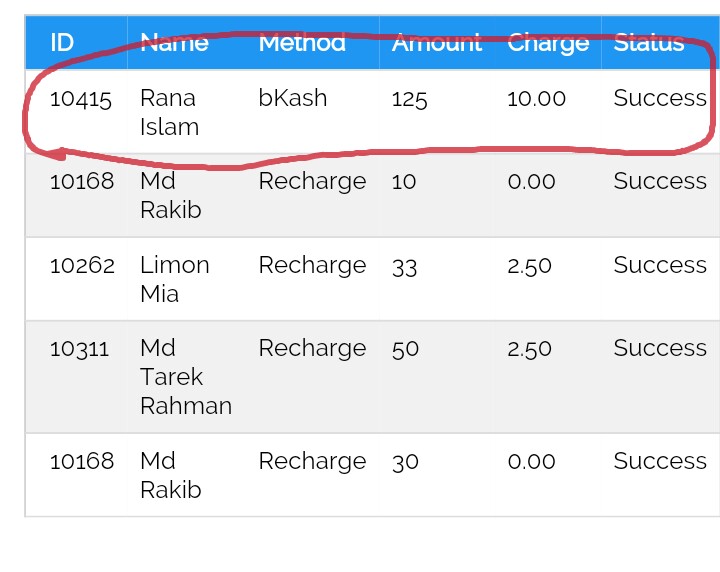The image size is (720, 572).
Task: Select the Charge column header
Action: click(x=548, y=42)
